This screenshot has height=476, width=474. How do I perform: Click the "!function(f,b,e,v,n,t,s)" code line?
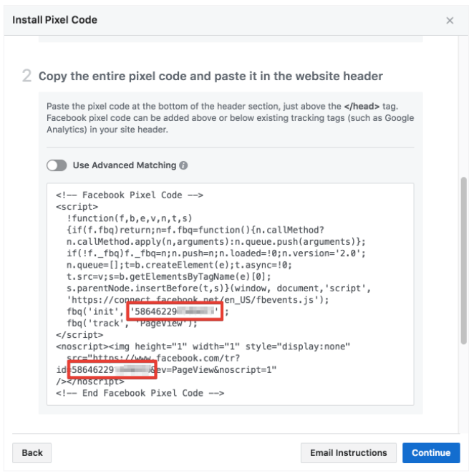coord(130,218)
